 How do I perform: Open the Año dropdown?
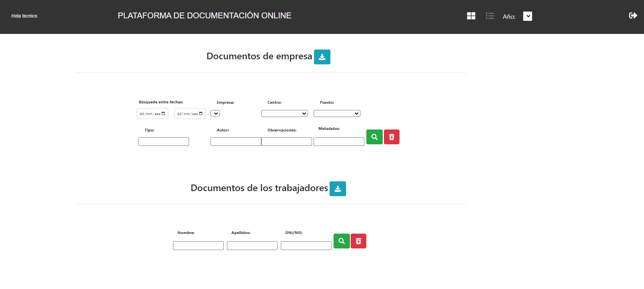[x=528, y=16]
